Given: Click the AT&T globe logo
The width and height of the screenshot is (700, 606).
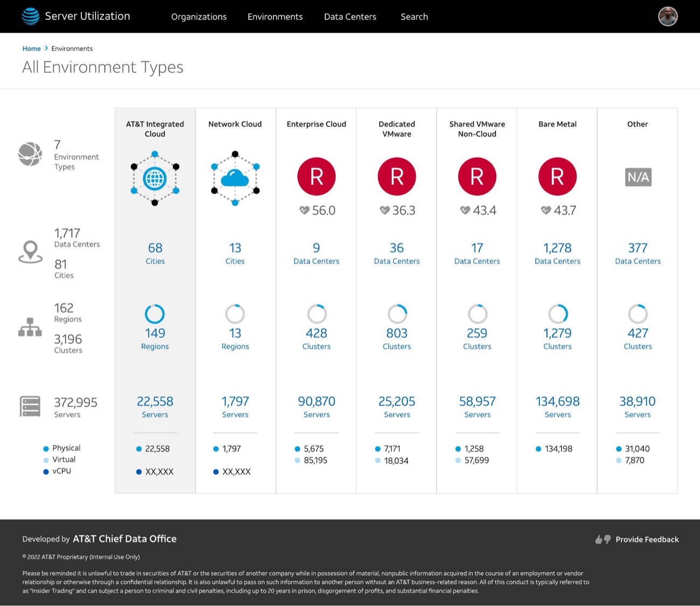Looking at the screenshot, I should (31, 16).
